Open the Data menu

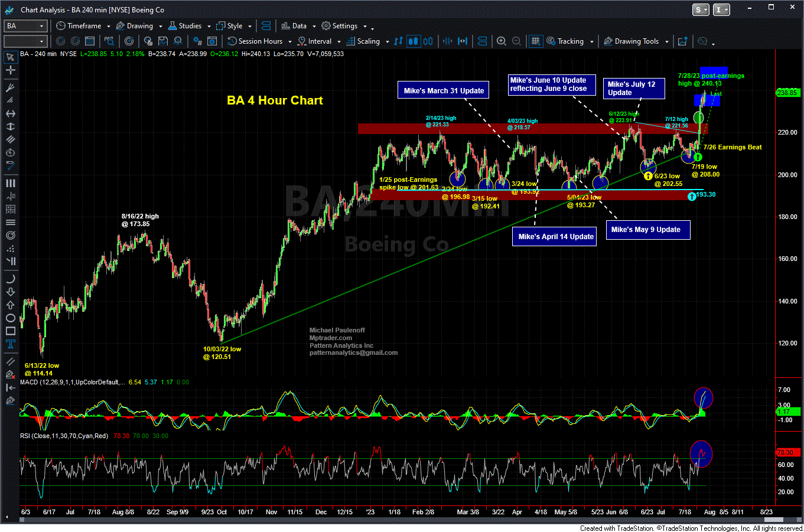294,26
